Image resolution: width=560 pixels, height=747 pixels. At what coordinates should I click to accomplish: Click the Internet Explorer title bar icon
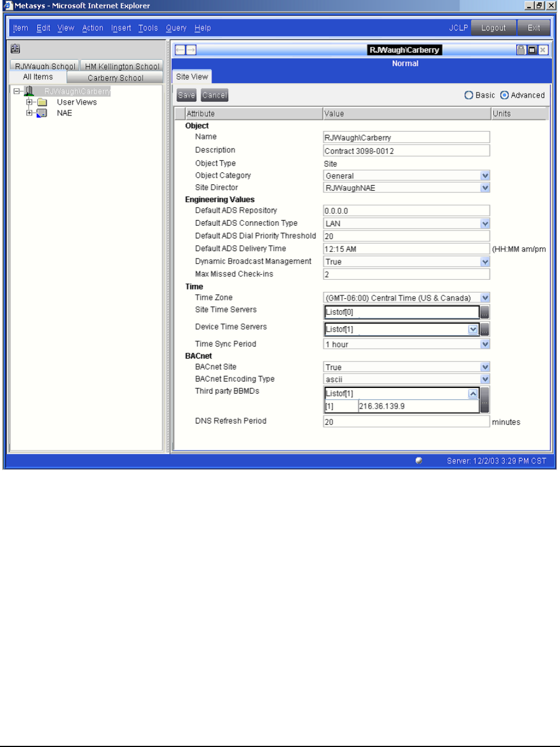point(8,6)
